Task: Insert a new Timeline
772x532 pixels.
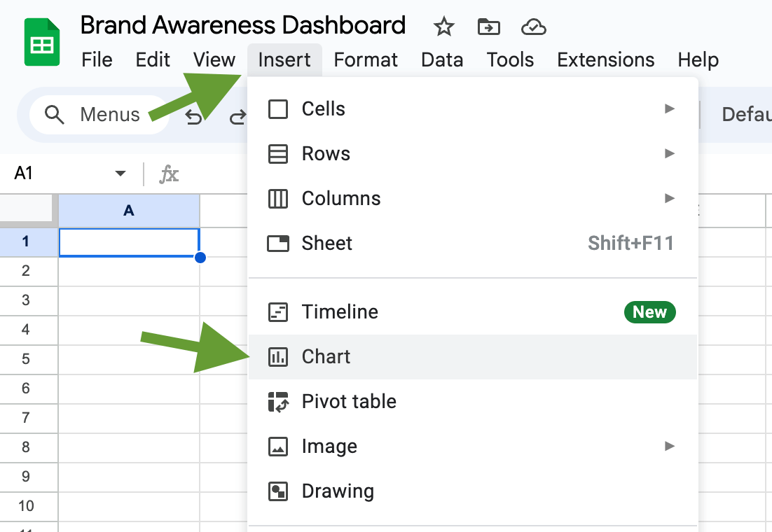Action: click(x=473, y=312)
